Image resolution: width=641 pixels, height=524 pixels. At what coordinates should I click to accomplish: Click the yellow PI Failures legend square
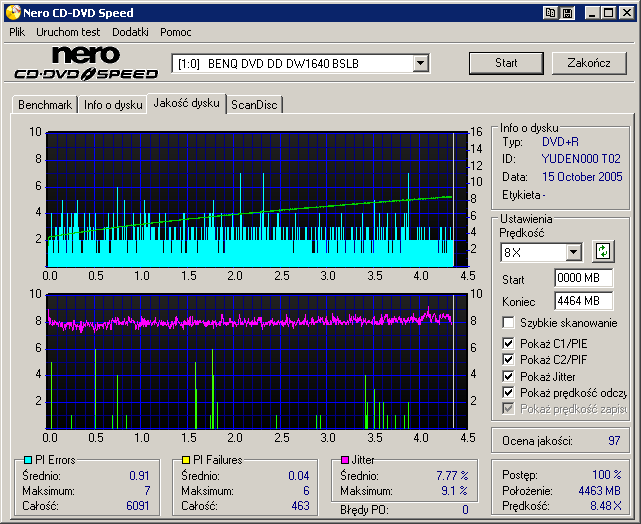pos(186,460)
